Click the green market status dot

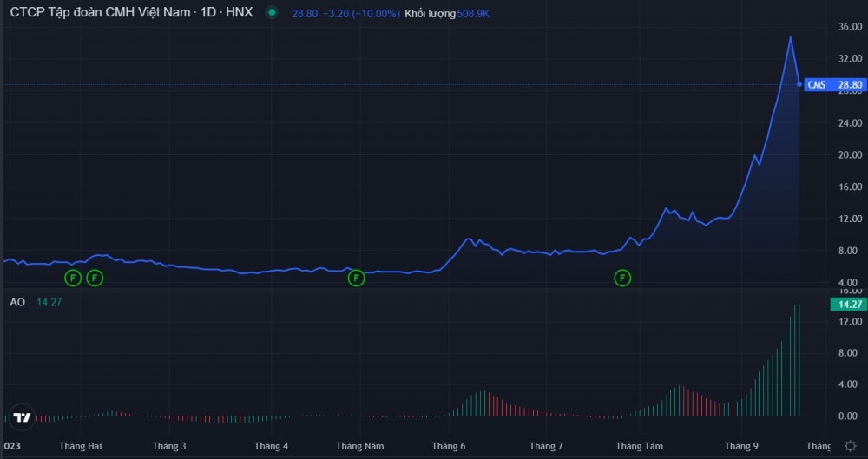coord(271,13)
